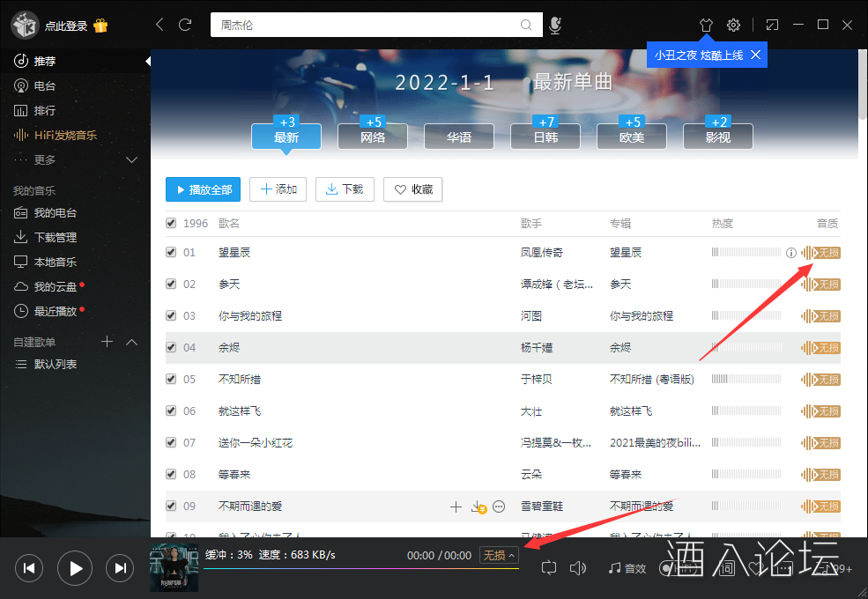
Task: Download 不期而遇的爱 with paid download icon
Action: coord(479,507)
